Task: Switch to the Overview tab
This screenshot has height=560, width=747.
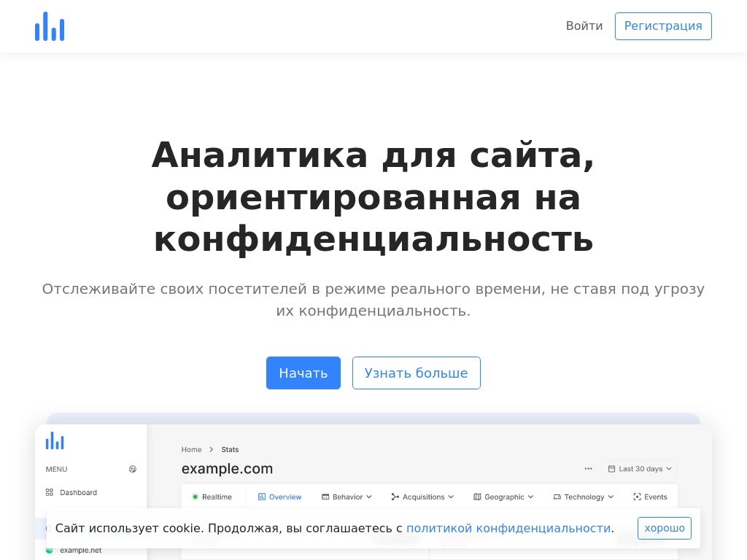Action: pos(279,497)
